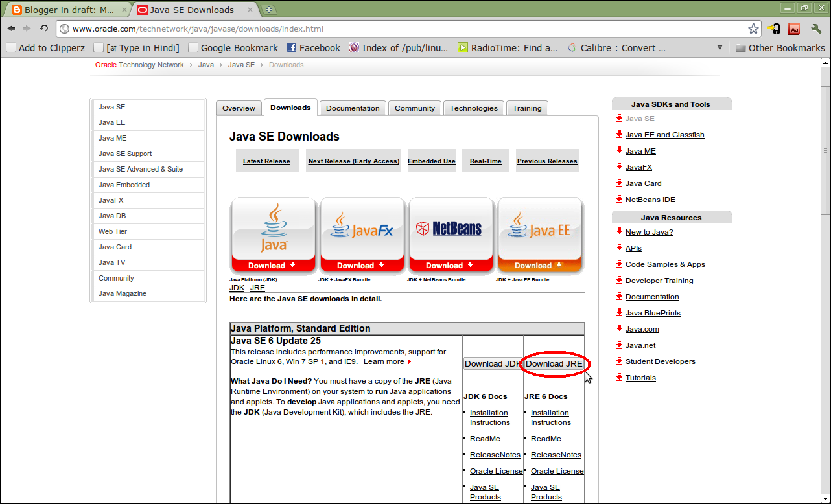Click the JDK + NetBeans Bundle Download badge
Viewport: 831px width, 504px height.
coord(451,265)
